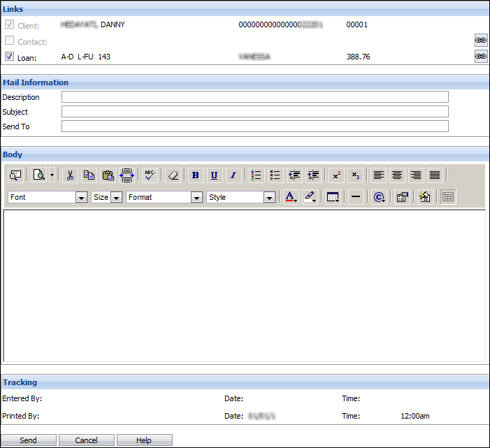The width and height of the screenshot is (490, 448).
Task: Open the insert table dropdown
Action: [333, 197]
